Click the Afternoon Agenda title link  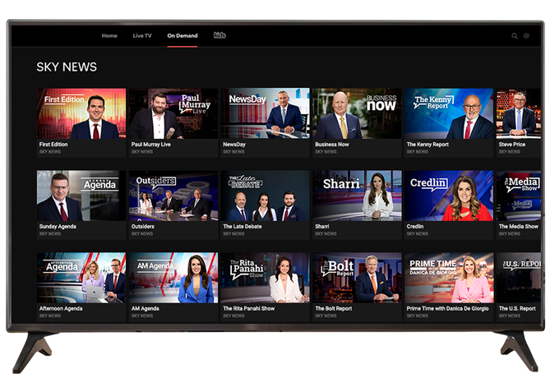(x=62, y=308)
